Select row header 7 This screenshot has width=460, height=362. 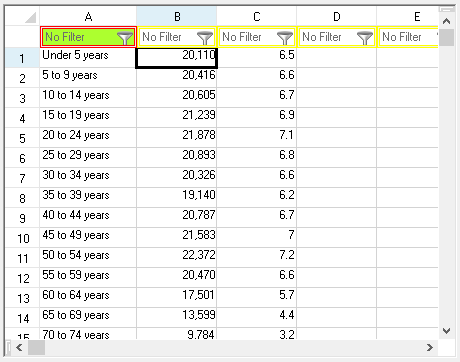(22, 178)
